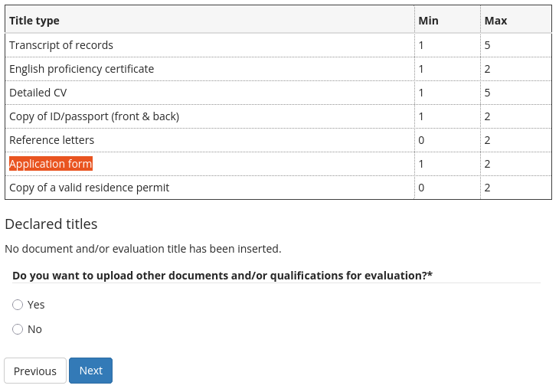Click the No option label
559x392 pixels.
[x=34, y=329]
